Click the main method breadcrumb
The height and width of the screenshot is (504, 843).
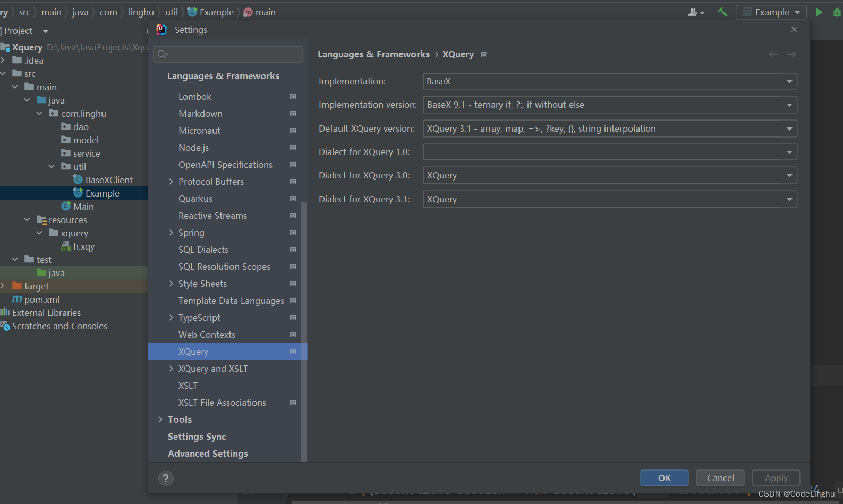[260, 12]
